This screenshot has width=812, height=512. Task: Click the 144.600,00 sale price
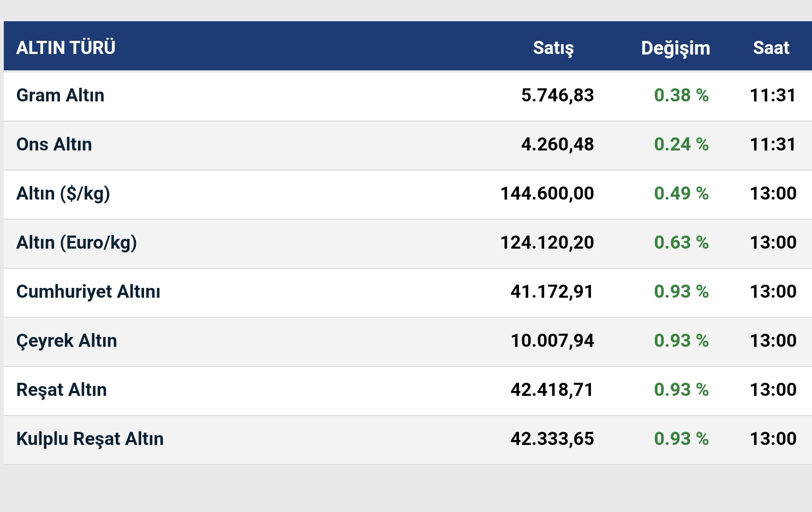pos(547,194)
